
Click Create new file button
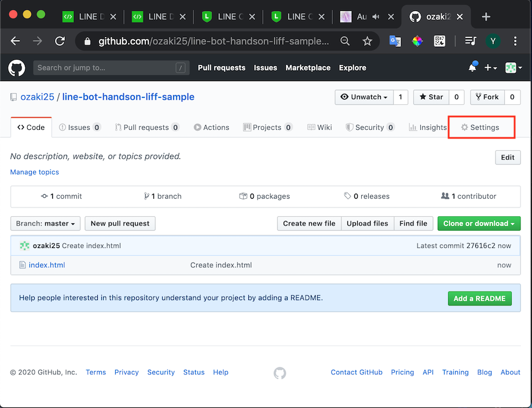pos(309,224)
